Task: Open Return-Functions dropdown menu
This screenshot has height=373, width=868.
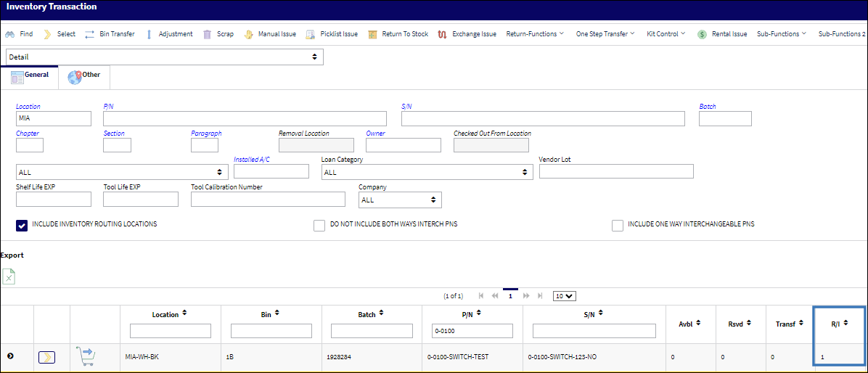Action: point(535,34)
